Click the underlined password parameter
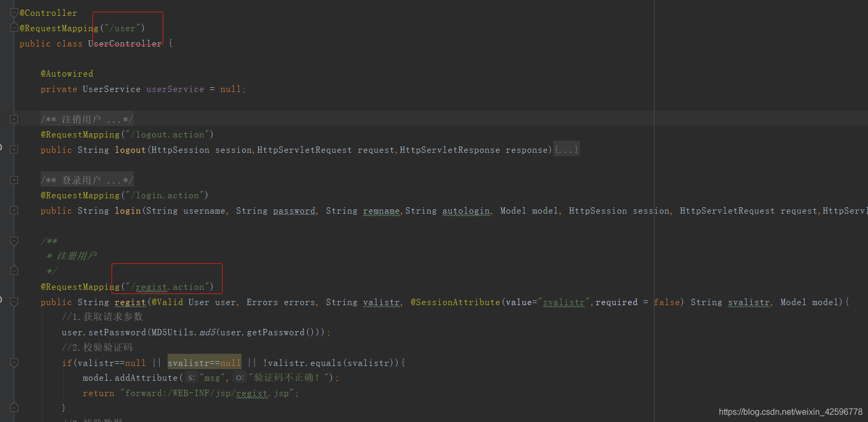 click(294, 210)
